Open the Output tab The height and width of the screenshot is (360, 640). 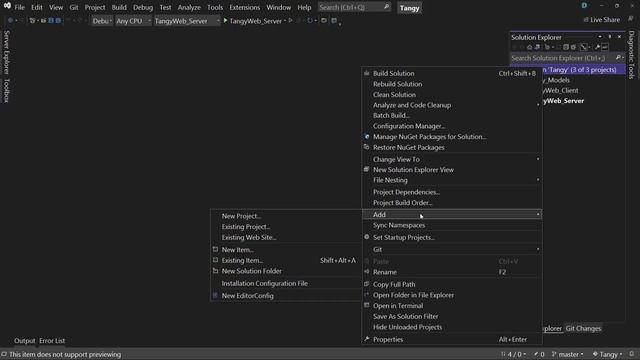[24, 340]
